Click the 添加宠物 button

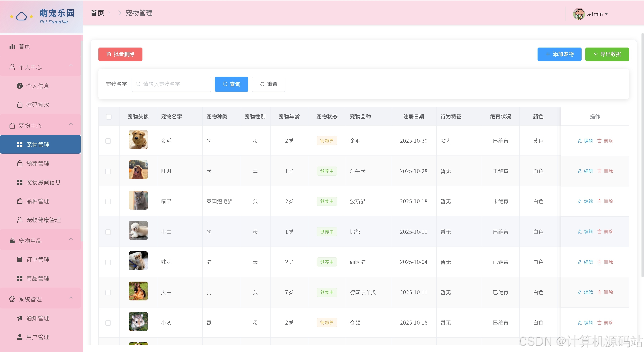pyautogui.click(x=559, y=54)
